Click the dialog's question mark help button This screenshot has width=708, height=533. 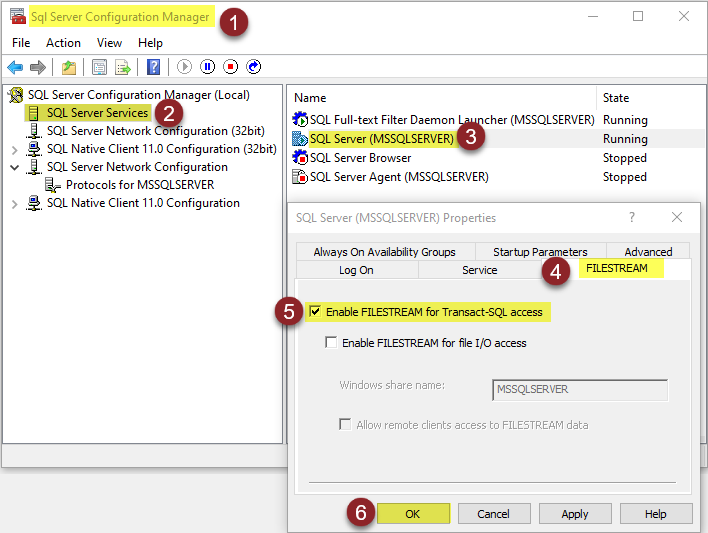[632, 217]
